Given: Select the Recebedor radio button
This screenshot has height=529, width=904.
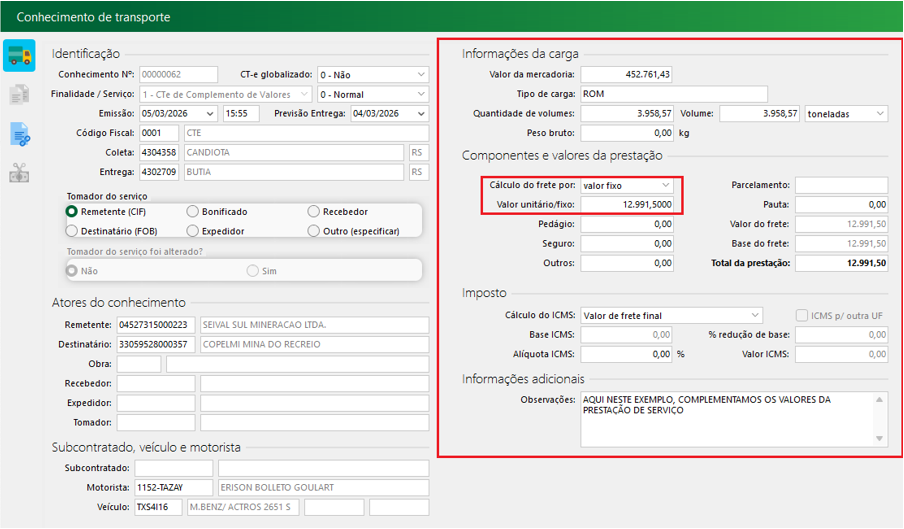Looking at the screenshot, I should pyautogui.click(x=314, y=212).
